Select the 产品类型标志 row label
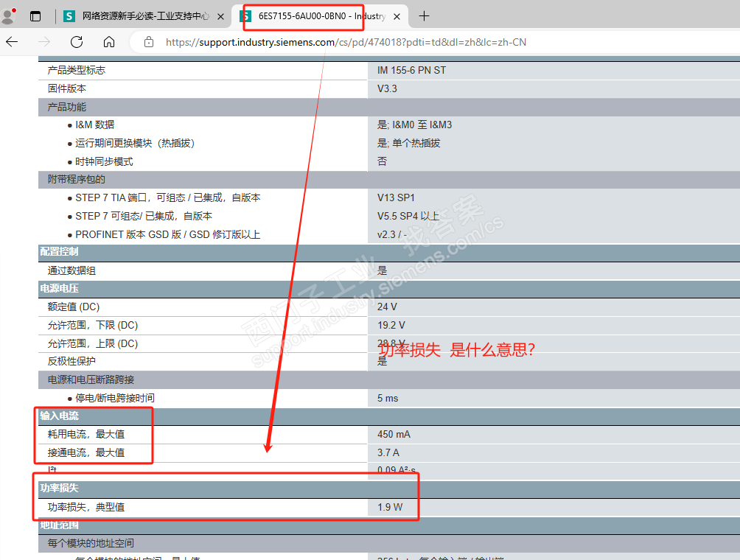The width and height of the screenshot is (740, 560). pos(77,70)
